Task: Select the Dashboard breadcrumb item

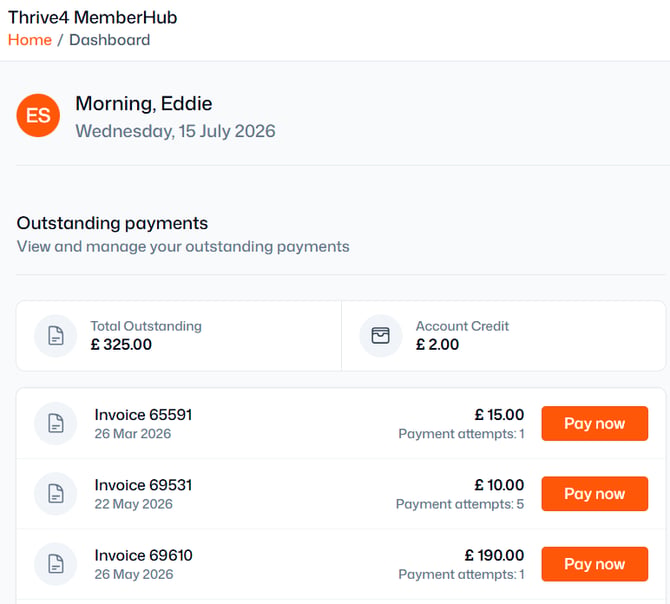Action: (109, 40)
